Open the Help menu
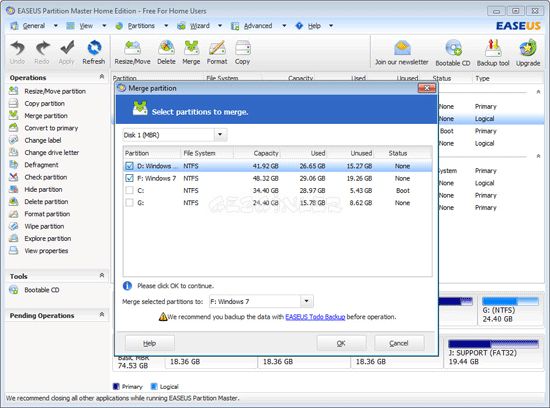The image size is (550, 408). [x=314, y=26]
